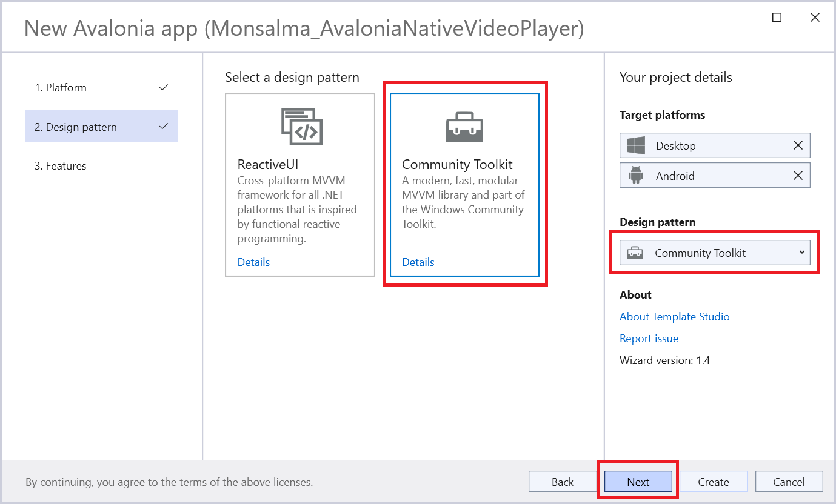Click the Next button
Image resolution: width=836 pixels, height=504 pixels.
[x=638, y=482]
